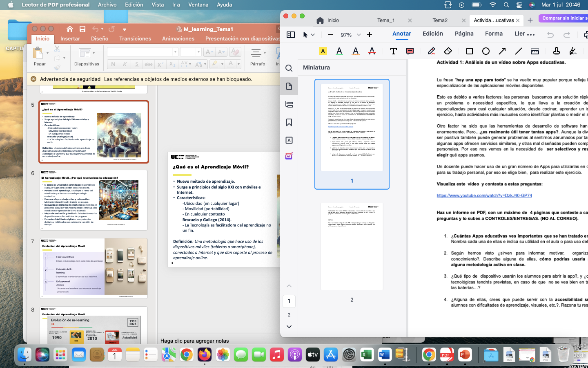
Task: Zoom in with the plus button
Action: pos(370,35)
